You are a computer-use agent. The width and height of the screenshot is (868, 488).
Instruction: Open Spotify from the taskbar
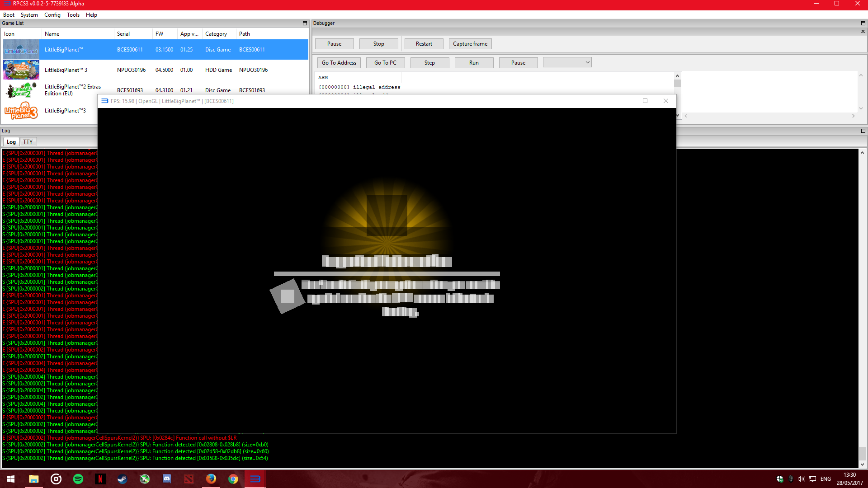click(78, 479)
